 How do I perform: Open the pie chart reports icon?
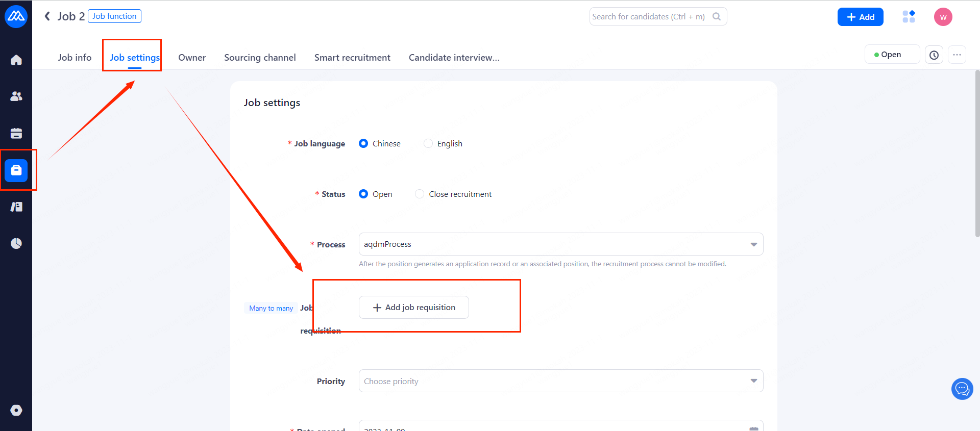pos(16,243)
